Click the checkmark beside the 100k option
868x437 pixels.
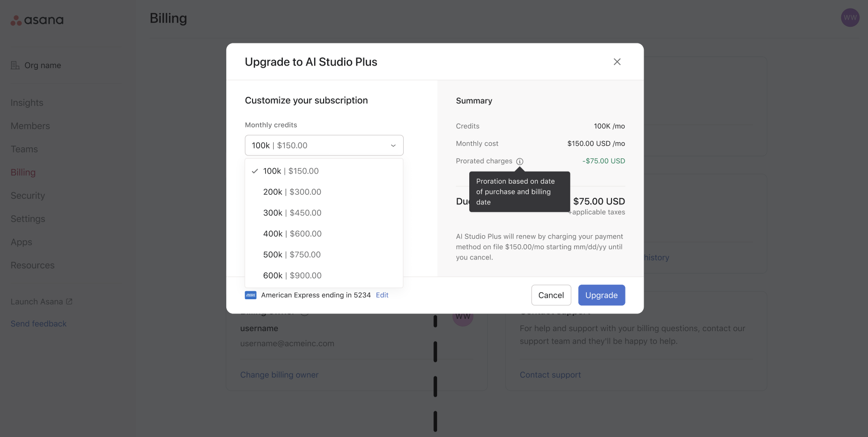pyautogui.click(x=255, y=171)
